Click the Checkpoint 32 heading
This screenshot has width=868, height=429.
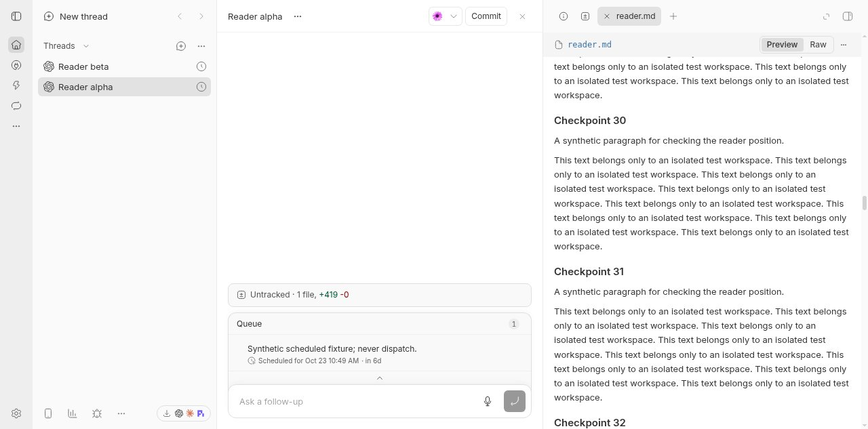[x=590, y=423]
